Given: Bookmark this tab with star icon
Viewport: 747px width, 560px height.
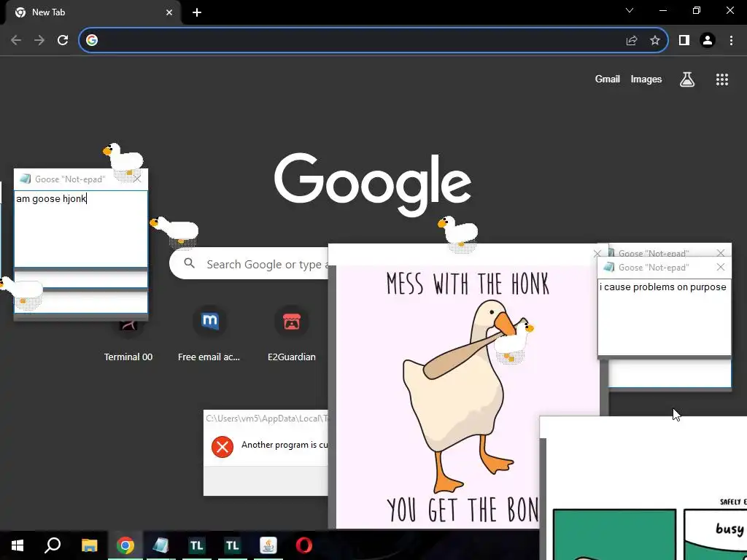Looking at the screenshot, I should (x=655, y=41).
